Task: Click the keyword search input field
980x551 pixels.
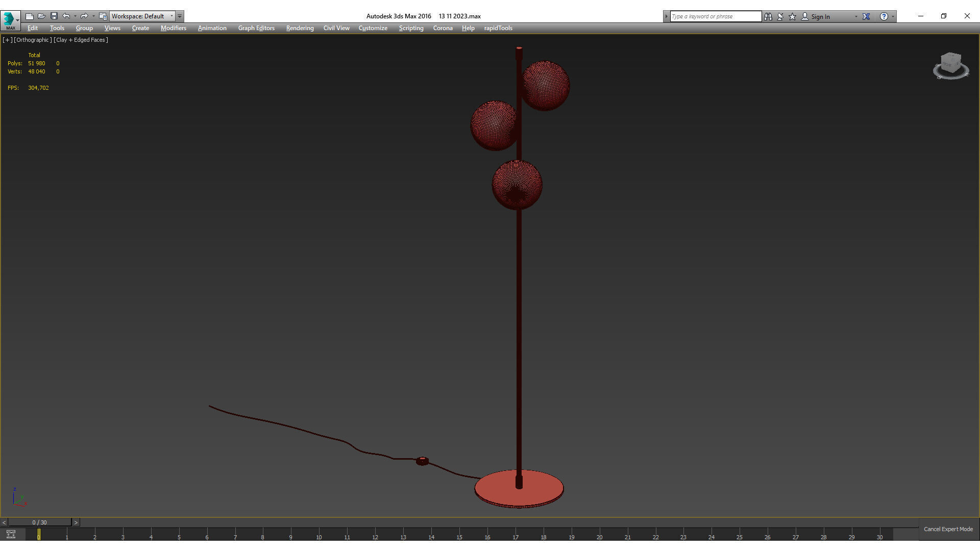Action: (x=715, y=16)
